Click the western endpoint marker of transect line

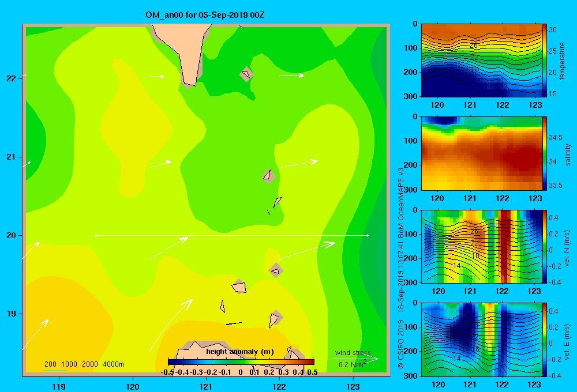pos(96,235)
